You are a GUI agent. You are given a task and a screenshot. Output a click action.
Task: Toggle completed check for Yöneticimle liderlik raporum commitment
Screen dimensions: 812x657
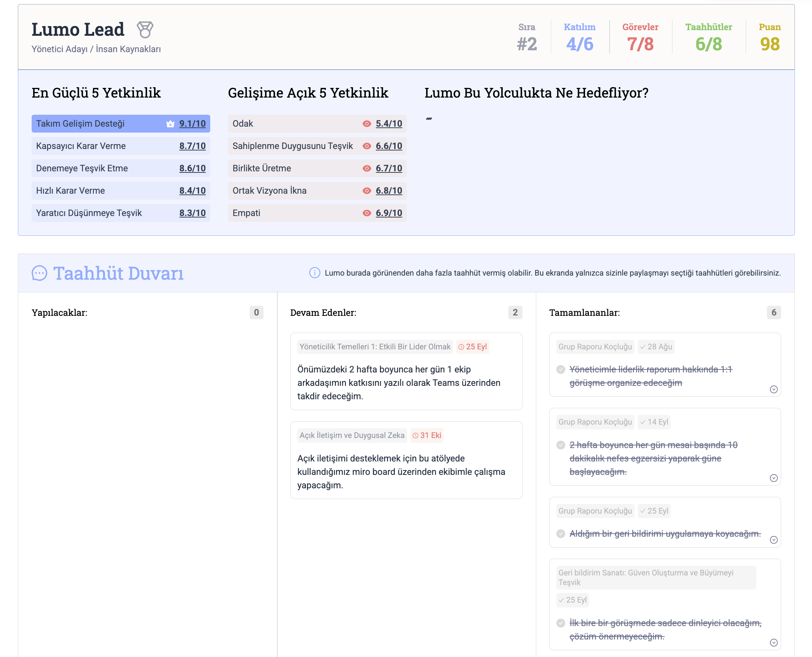[x=560, y=369]
